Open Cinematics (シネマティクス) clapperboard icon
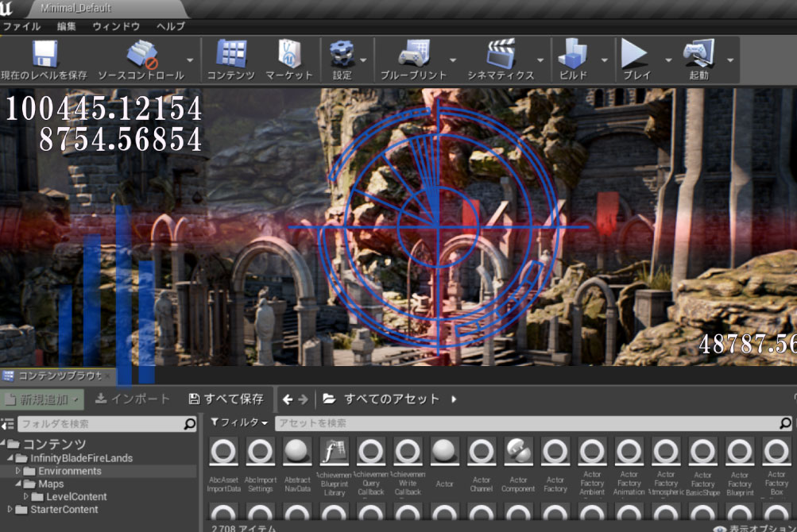This screenshot has width=797, height=532. (501, 54)
